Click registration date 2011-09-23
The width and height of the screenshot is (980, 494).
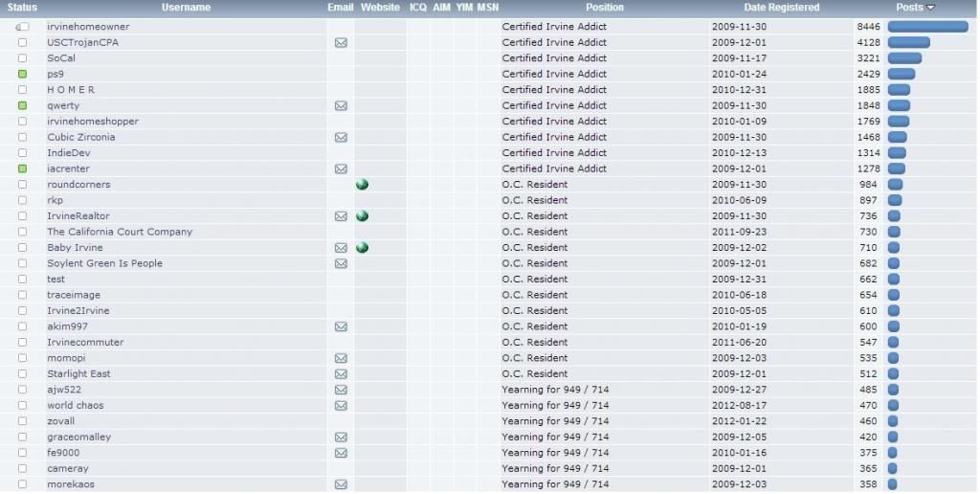click(739, 232)
